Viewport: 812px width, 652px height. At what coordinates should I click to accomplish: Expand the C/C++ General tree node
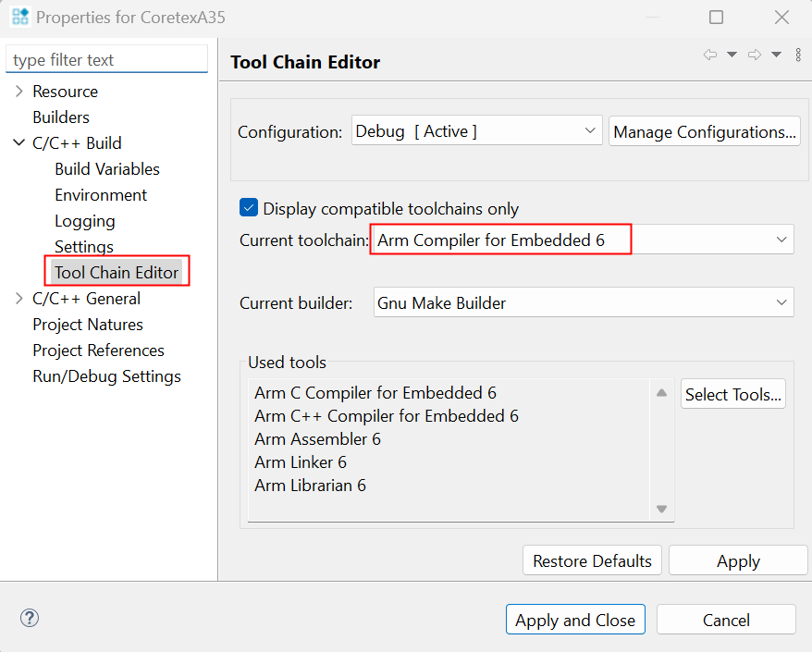point(19,299)
